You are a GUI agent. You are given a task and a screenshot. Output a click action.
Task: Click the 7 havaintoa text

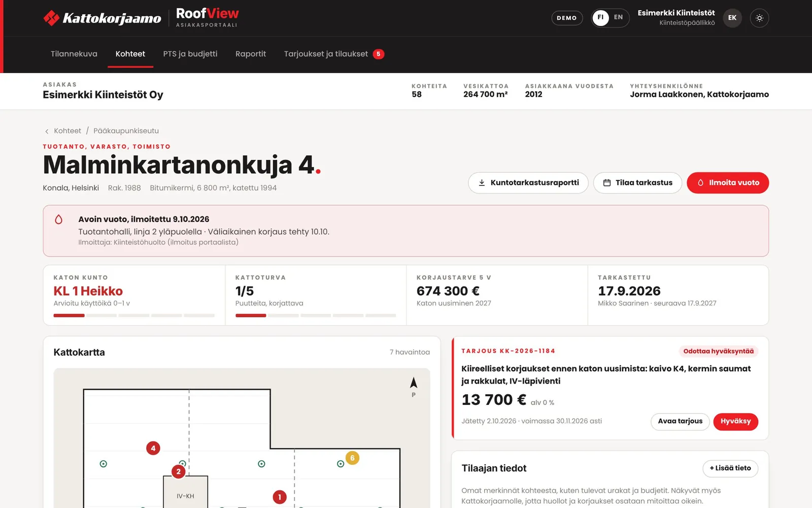(x=410, y=352)
